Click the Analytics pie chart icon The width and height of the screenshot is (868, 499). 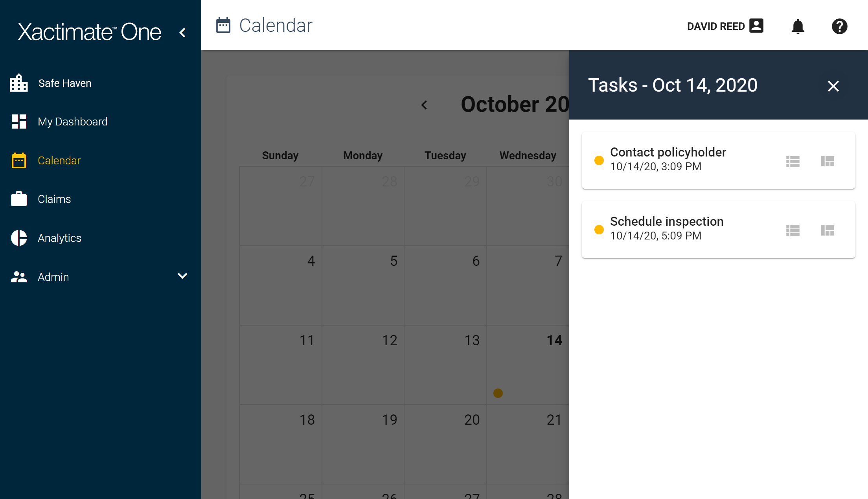coord(18,238)
